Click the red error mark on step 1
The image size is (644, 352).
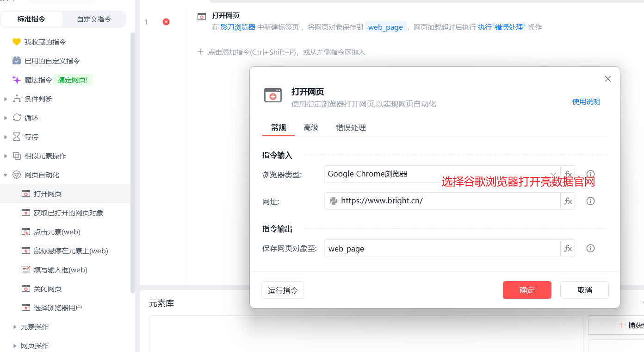point(166,22)
